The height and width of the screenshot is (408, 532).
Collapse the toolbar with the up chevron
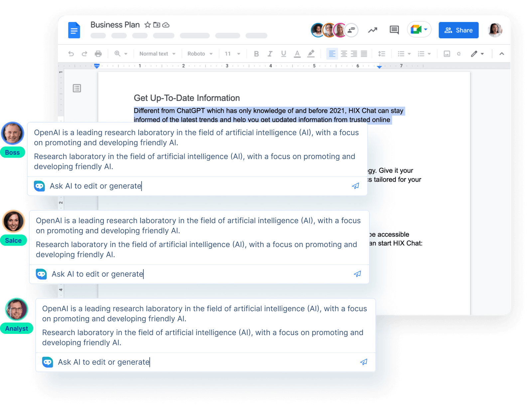(502, 54)
